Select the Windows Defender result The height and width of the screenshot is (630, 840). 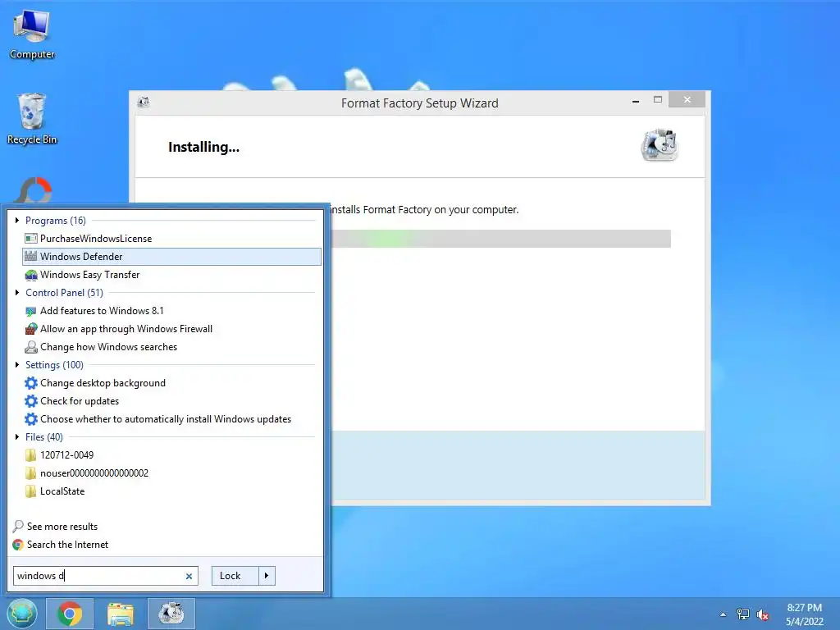pos(172,257)
